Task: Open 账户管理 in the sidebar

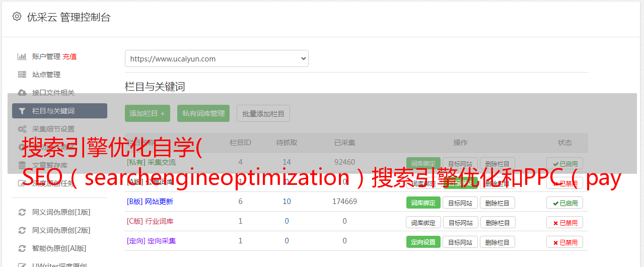Action: point(46,56)
